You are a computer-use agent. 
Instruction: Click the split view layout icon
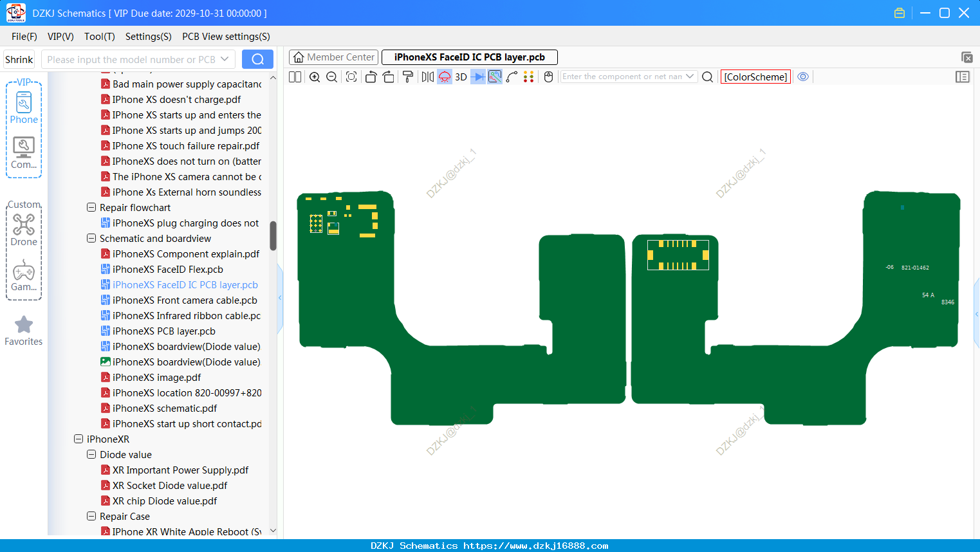click(295, 77)
